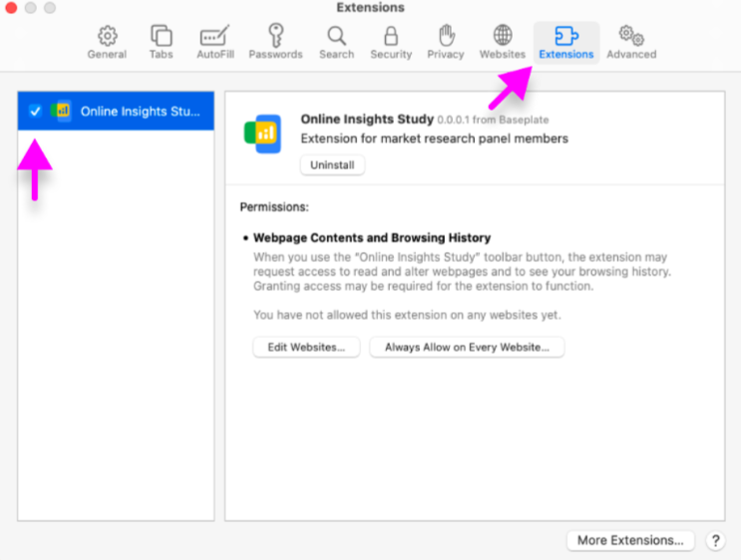The image size is (741, 560).
Task: Open the Security preferences pane
Action: 391,43
